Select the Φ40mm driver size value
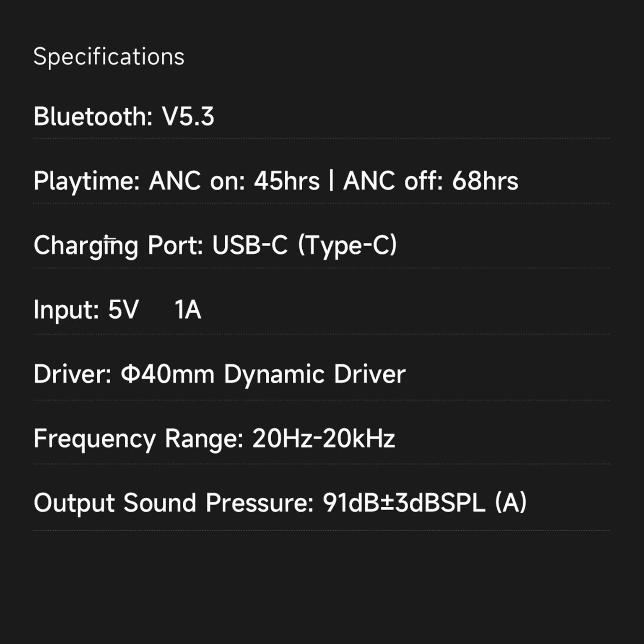The width and height of the screenshot is (644, 644). tap(168, 374)
